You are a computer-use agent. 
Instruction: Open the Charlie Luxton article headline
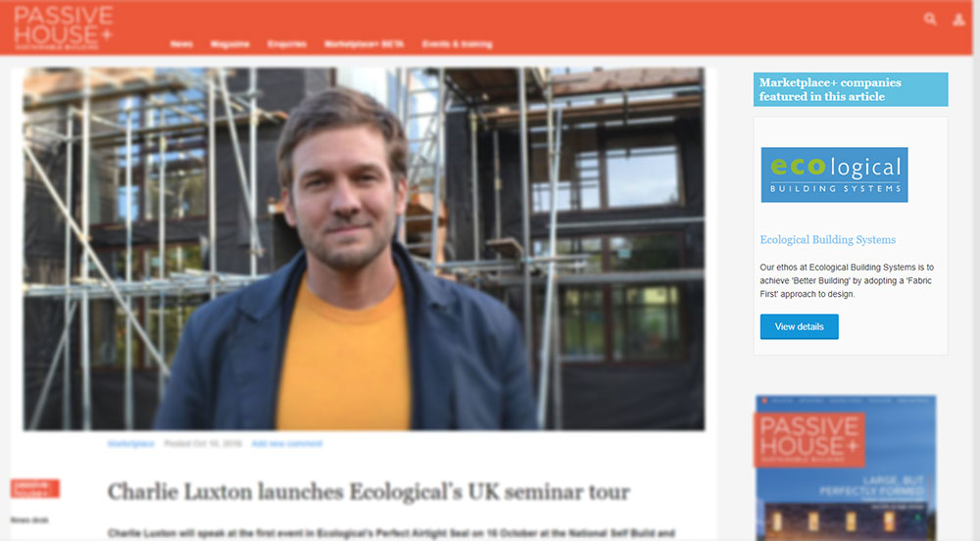368,492
